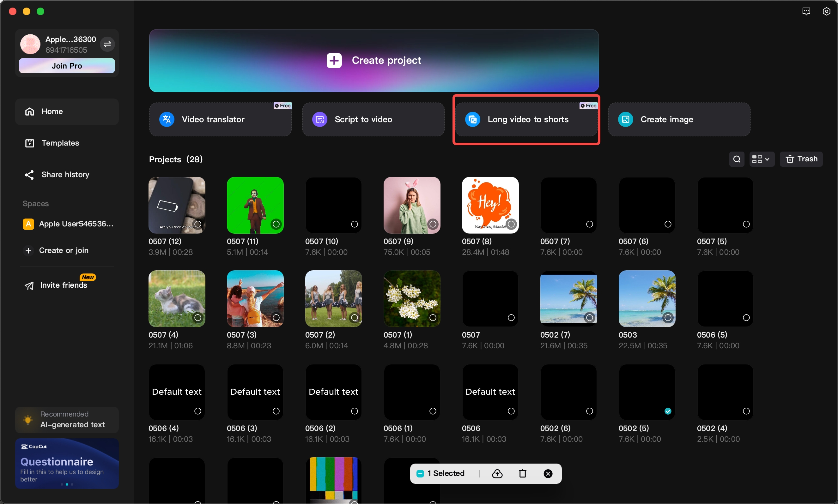
Task: Delete selected project with trash icon
Action: coord(523,473)
